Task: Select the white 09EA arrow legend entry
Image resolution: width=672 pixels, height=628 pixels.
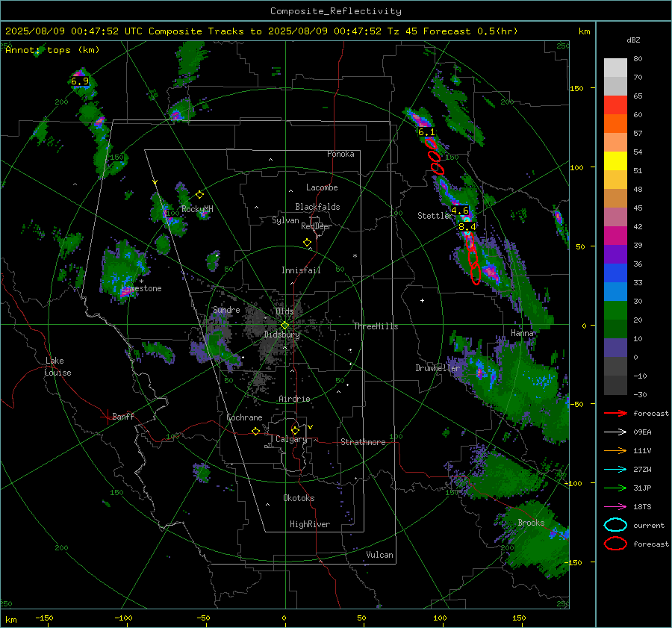Action: [x=615, y=432]
